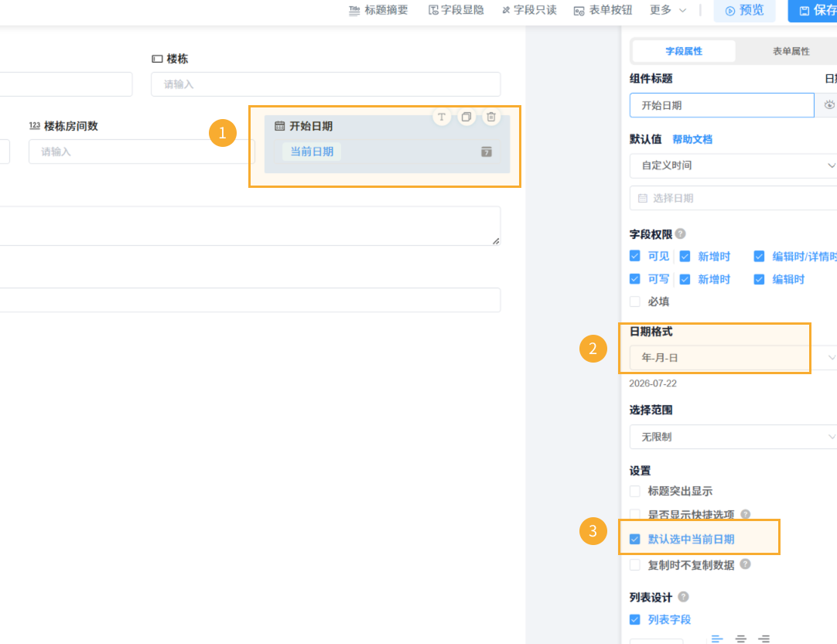
Task: Toggle 编辑时 checkbox in the 可写 row
Action: click(759, 280)
